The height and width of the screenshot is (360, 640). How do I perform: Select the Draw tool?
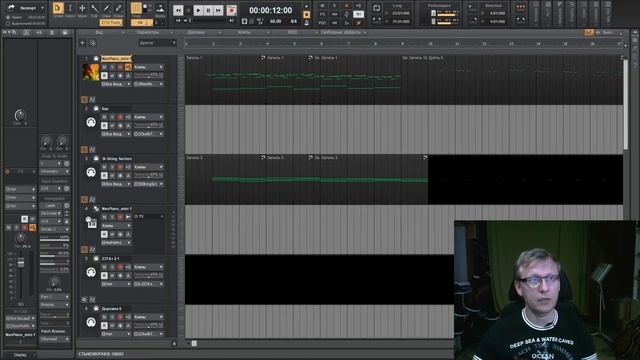[106, 9]
